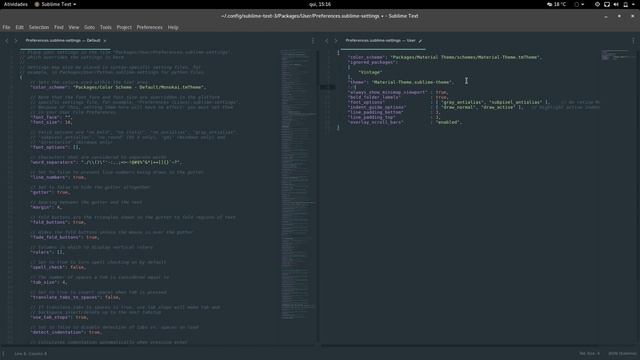Click the "Vintage" entry in User settings

370,72
